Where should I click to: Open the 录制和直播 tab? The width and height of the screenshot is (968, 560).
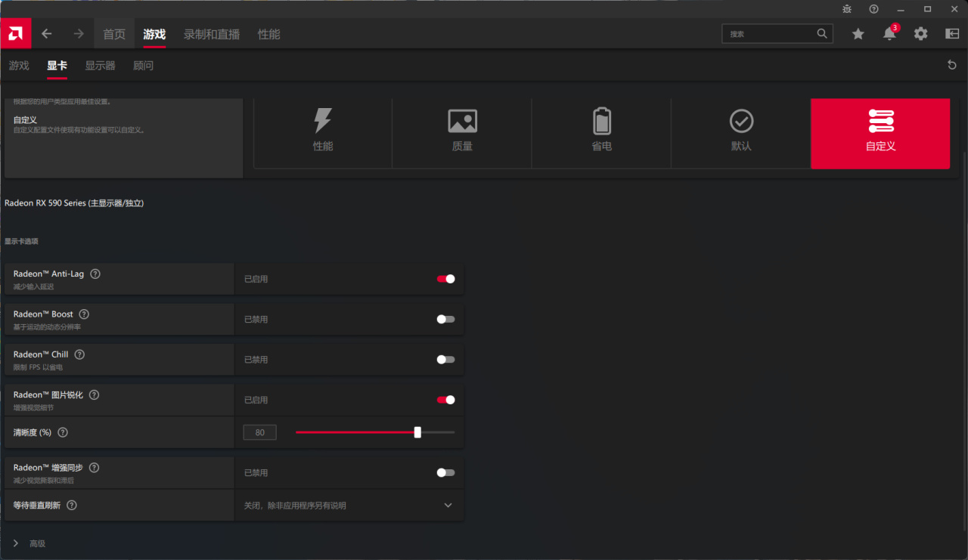212,34
